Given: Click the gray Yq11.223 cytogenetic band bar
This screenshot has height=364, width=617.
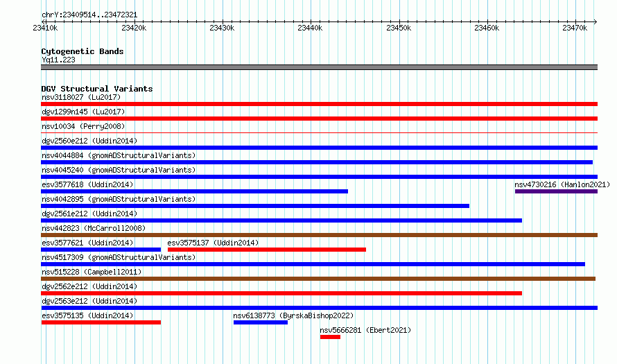Looking at the screenshot, I should click(319, 67).
